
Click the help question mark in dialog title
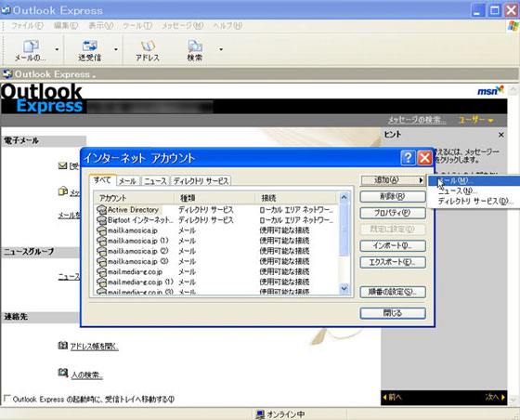coord(408,158)
